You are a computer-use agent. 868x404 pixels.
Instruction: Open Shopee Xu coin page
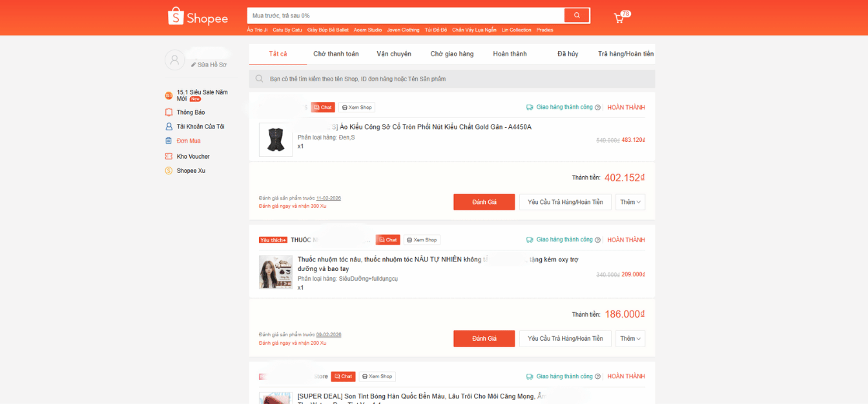[x=191, y=170]
